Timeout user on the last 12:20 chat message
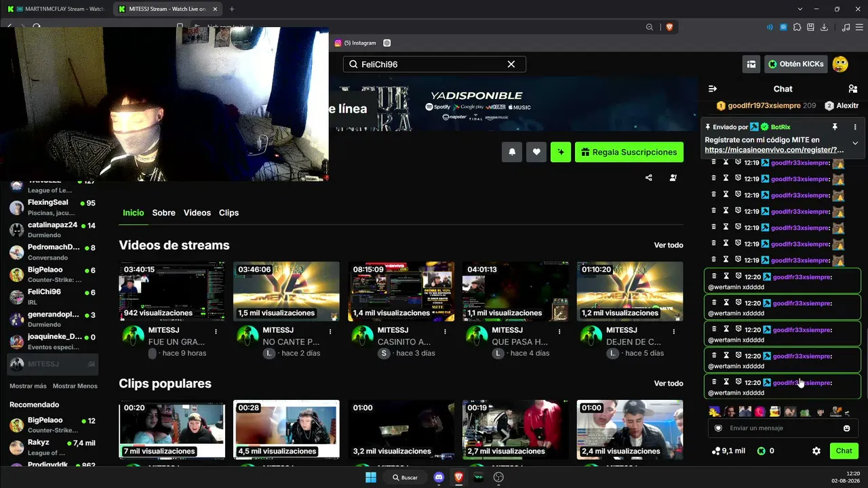868x488 pixels. (726, 382)
